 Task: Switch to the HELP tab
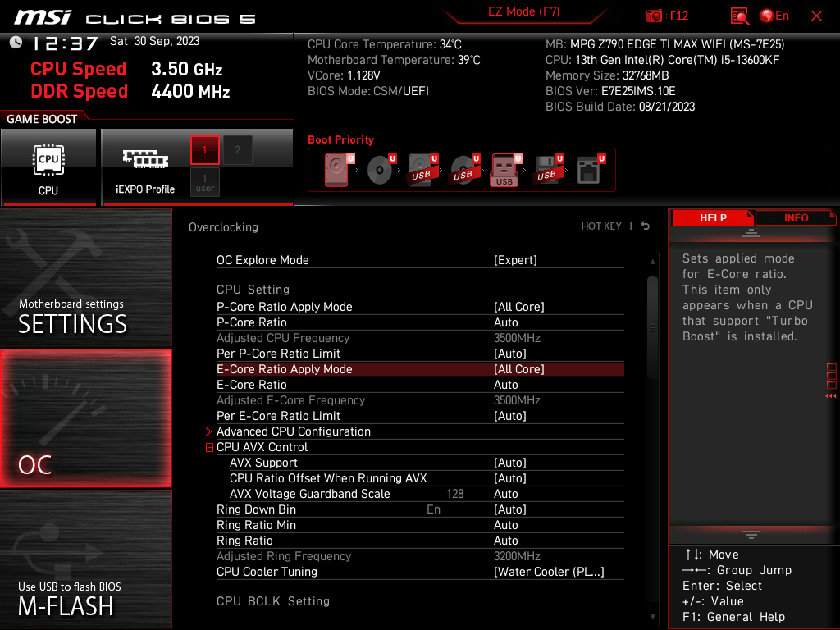click(713, 217)
